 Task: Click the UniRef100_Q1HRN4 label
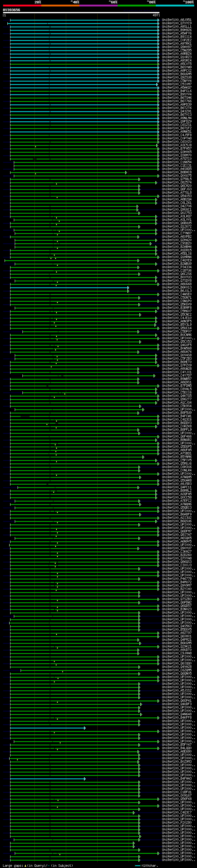tap(176, 257)
